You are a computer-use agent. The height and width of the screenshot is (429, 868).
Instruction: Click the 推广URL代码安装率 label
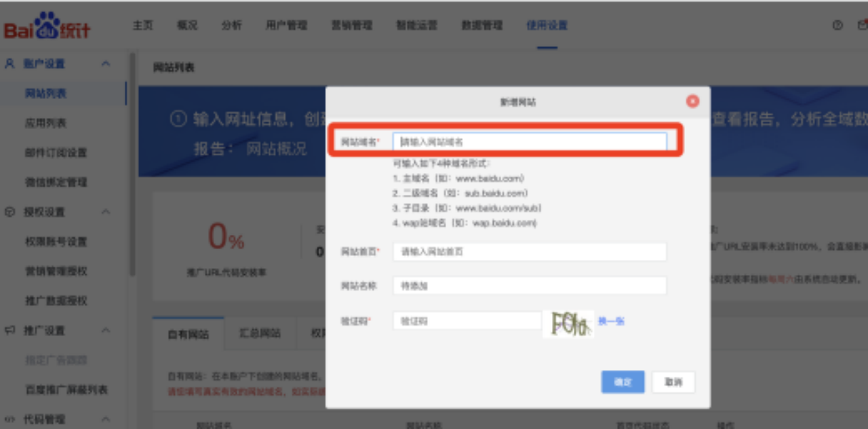click(x=226, y=273)
